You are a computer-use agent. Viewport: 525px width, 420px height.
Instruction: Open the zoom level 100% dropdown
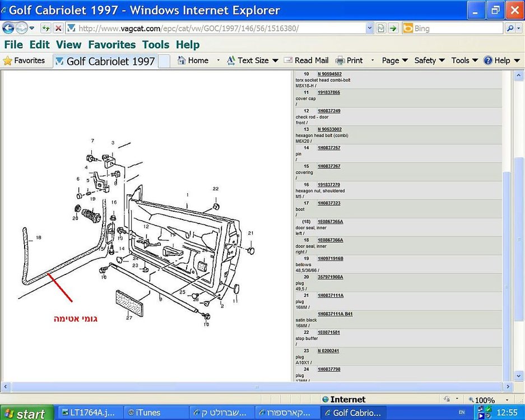tap(489, 400)
